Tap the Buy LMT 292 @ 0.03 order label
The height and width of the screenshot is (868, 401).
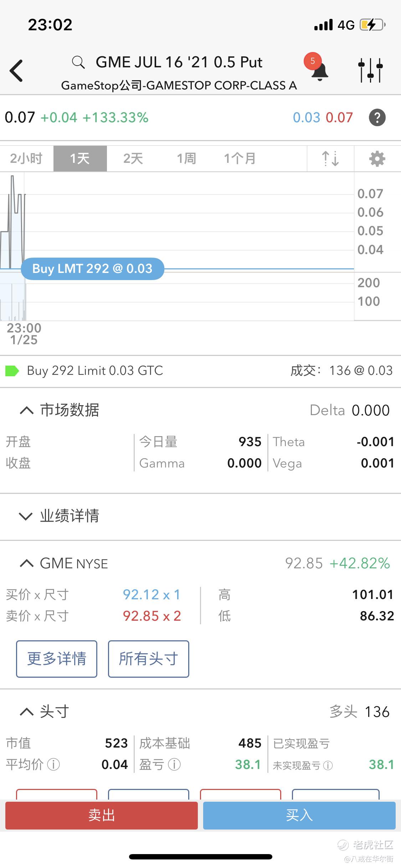(93, 269)
